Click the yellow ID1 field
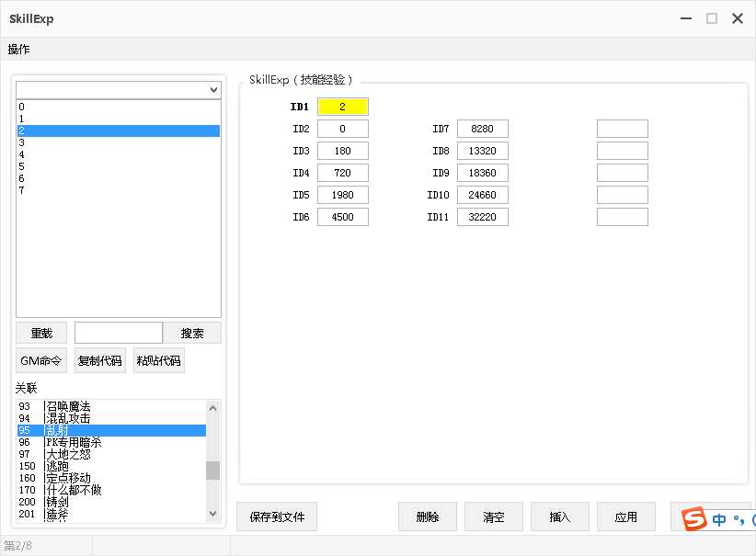 [x=343, y=107]
